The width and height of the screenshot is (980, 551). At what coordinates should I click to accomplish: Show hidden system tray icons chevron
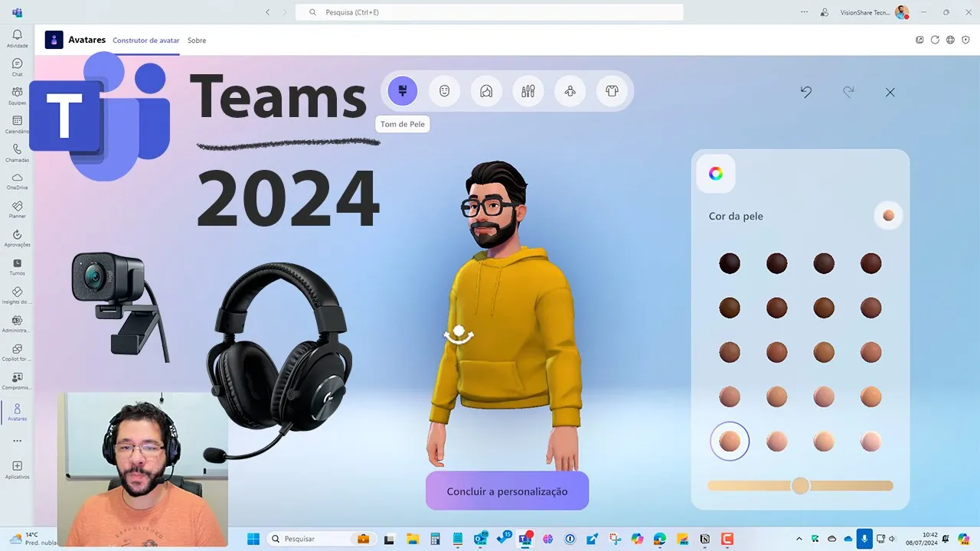[799, 539]
